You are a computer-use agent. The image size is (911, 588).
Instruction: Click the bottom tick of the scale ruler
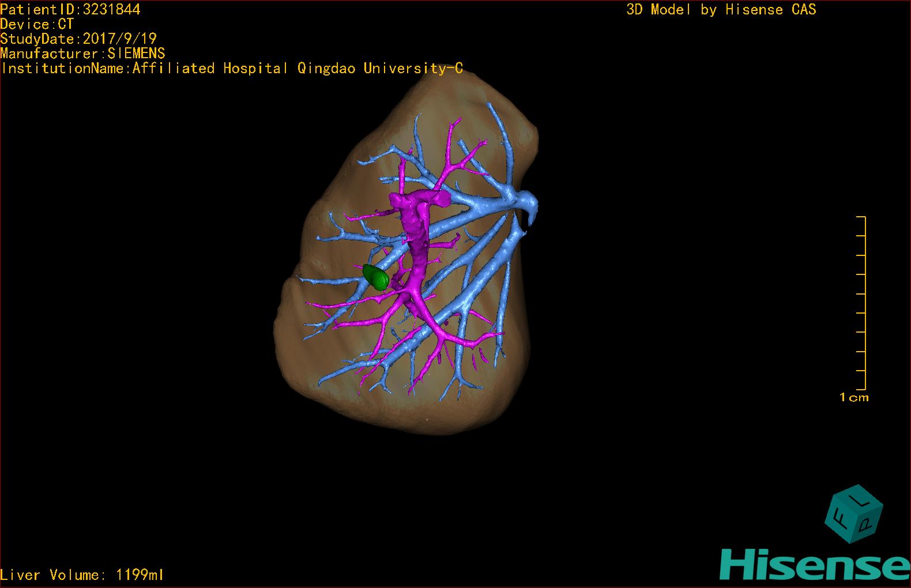click(861, 389)
